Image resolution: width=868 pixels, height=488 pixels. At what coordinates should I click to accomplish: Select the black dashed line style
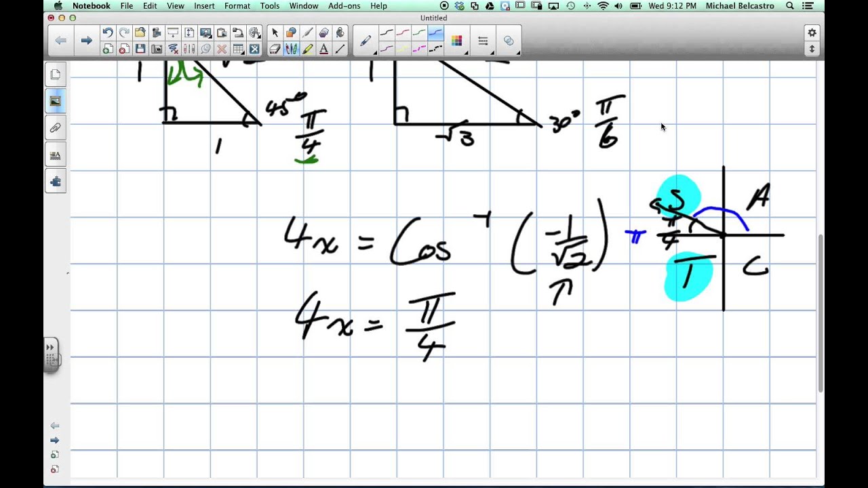pos(435,49)
